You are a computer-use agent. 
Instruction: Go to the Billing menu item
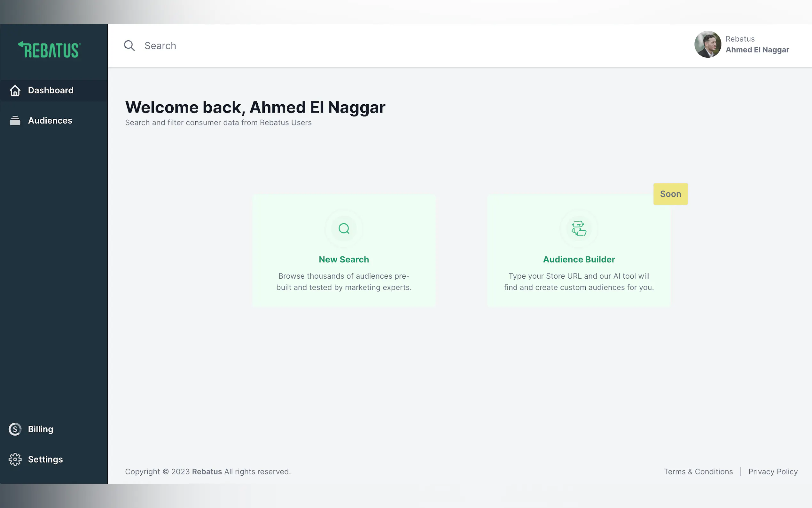pyautogui.click(x=41, y=429)
